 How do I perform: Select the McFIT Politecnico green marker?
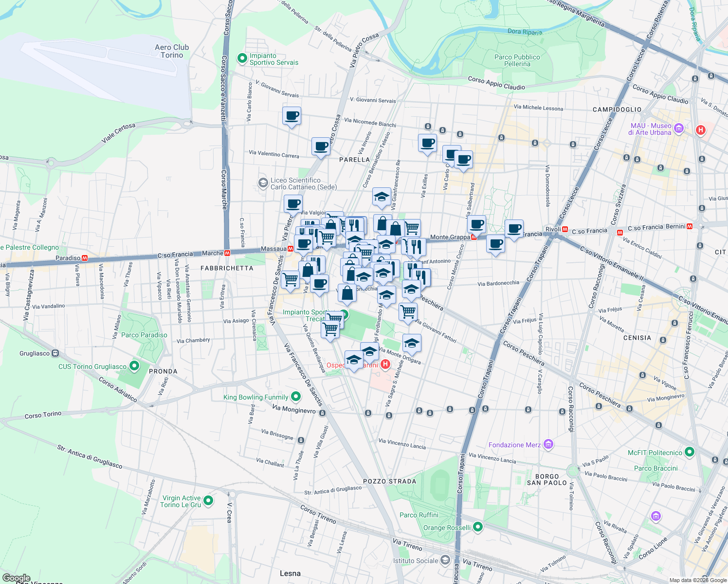(x=689, y=452)
